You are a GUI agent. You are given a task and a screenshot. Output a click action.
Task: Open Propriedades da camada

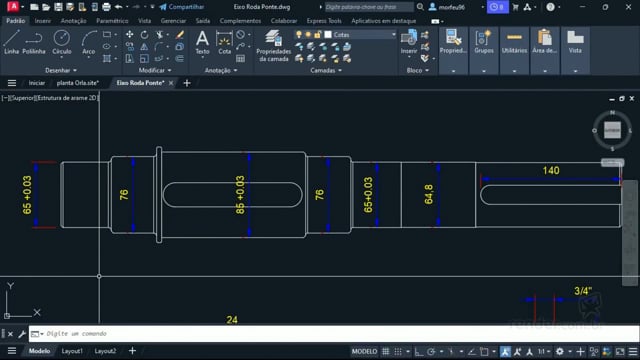coord(273,46)
